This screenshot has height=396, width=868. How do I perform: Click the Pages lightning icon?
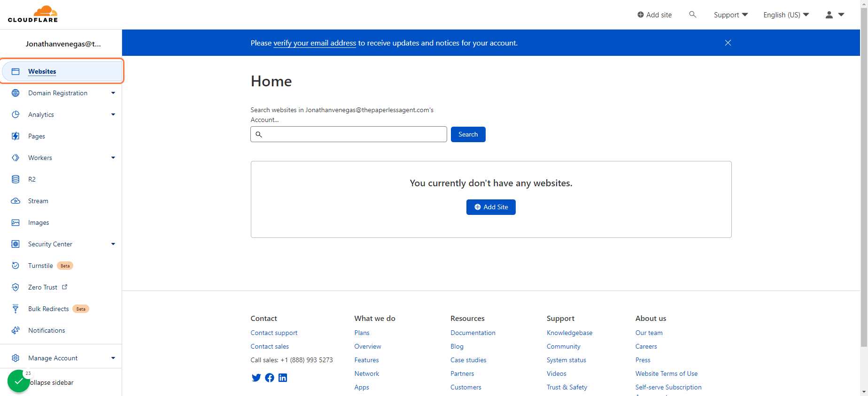pos(15,136)
